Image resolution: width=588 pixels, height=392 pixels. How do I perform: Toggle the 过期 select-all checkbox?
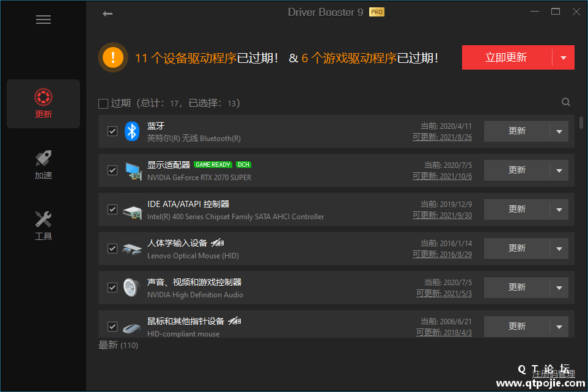(x=103, y=103)
